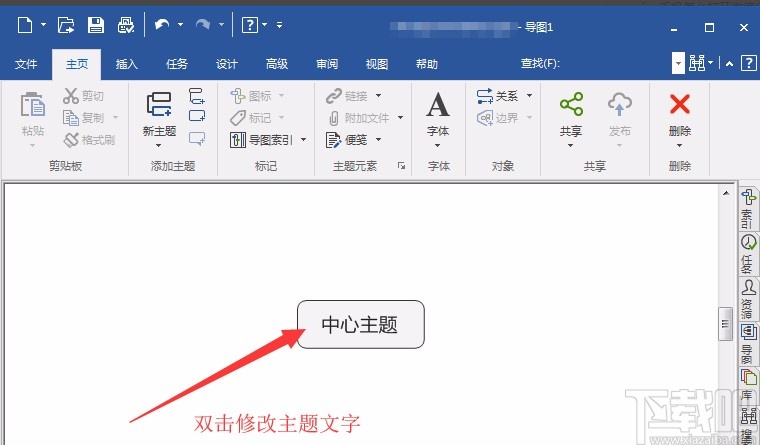Customize quick access toolbar arrow
760x445 pixels.
(279, 24)
